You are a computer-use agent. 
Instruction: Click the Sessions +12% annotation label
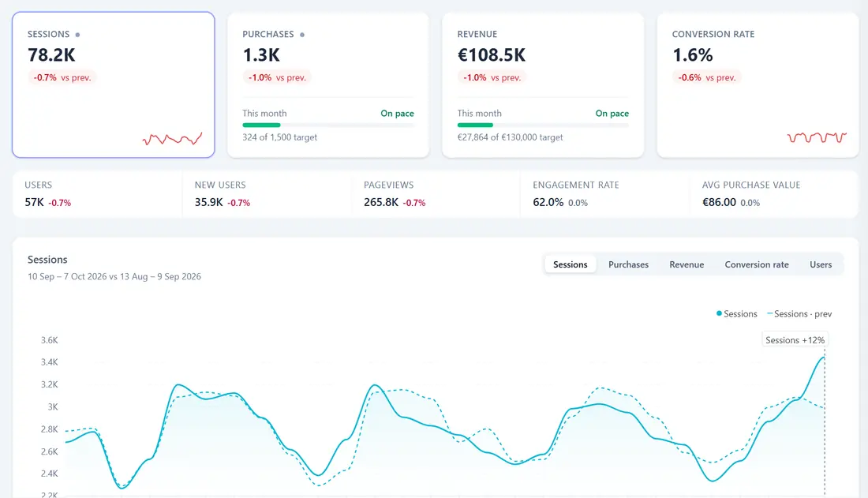coord(795,340)
